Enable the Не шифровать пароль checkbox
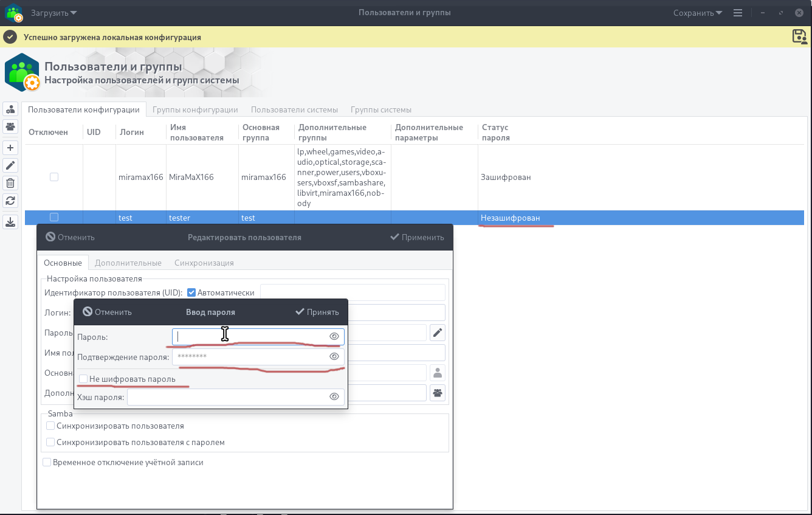Viewport: 812px width, 515px height. coord(83,379)
